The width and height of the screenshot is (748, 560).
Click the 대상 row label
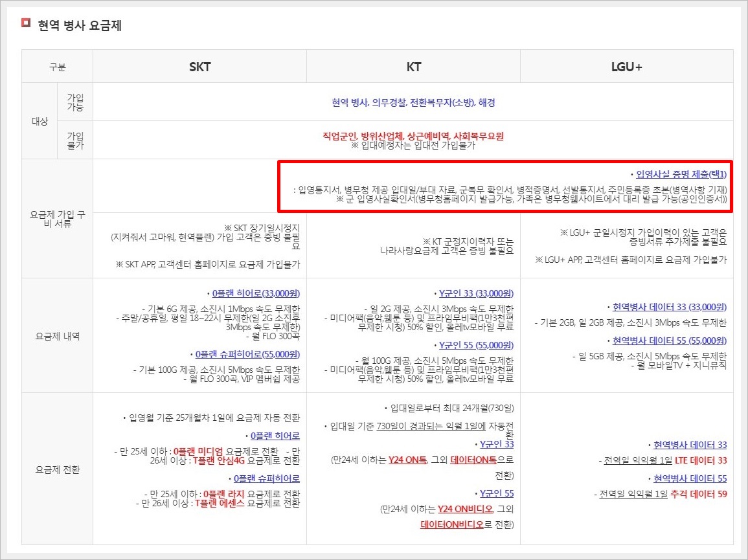(x=40, y=121)
